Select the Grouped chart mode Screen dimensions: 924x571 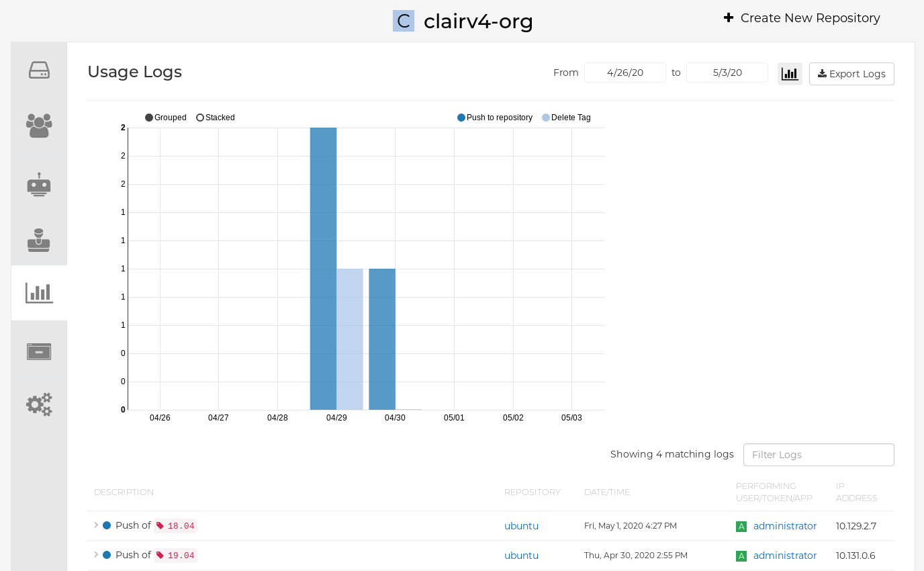(x=166, y=118)
